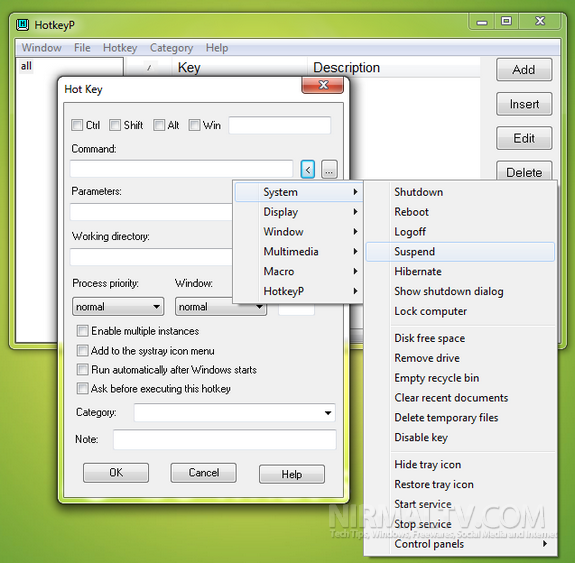This screenshot has width=575, height=563.
Task: Click the HotkeyP app icon in title bar
Action: (x=22, y=25)
